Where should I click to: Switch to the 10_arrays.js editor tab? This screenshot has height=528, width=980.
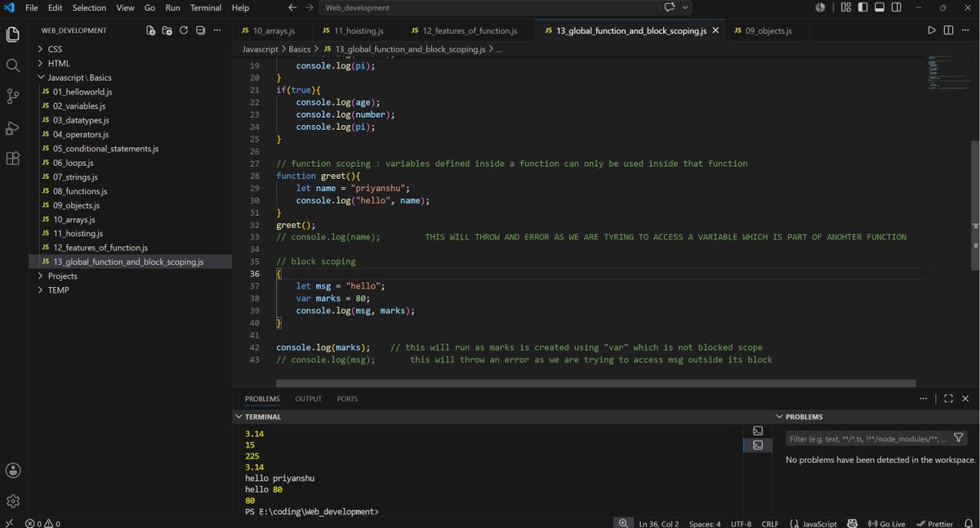[273, 30]
